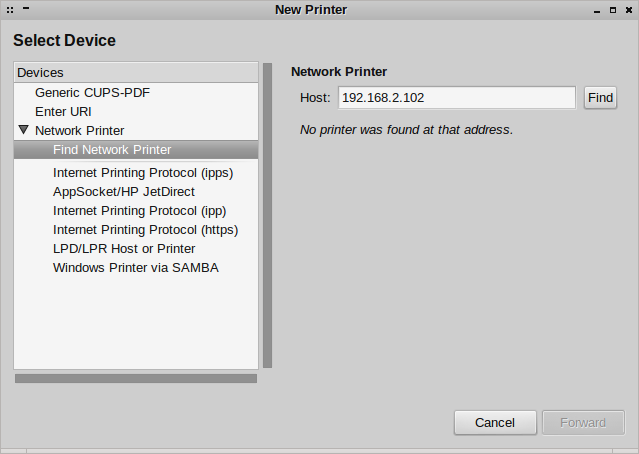Open the window menu icon in title bar

click(x=10, y=9)
